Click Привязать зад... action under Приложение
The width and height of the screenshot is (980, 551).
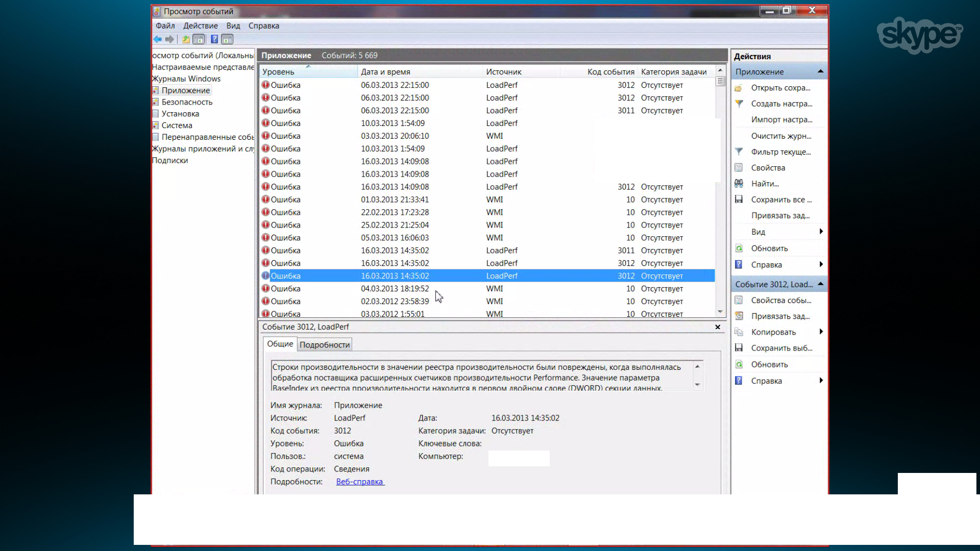[780, 215]
